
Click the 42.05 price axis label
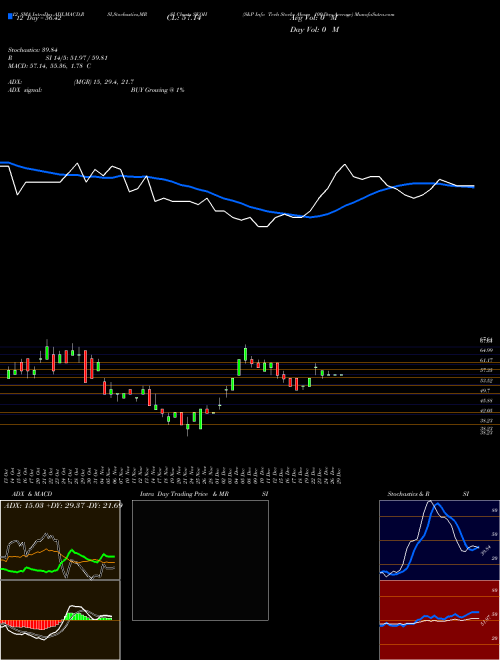[486, 411]
